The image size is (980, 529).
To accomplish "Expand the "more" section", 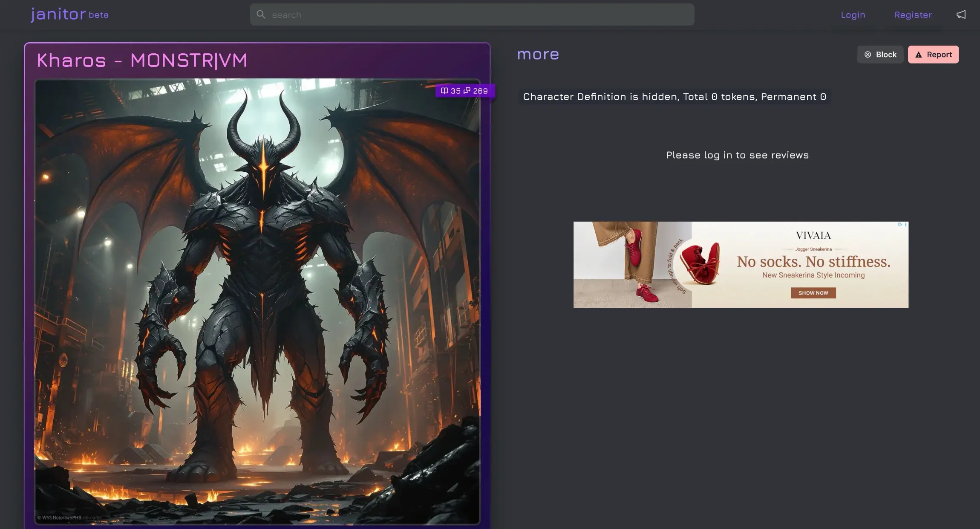I will (x=538, y=54).
